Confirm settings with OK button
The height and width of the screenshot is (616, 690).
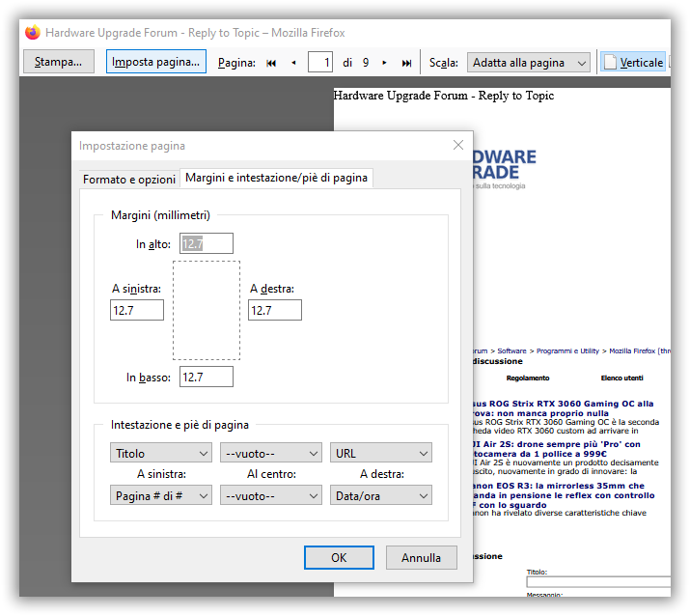339,557
